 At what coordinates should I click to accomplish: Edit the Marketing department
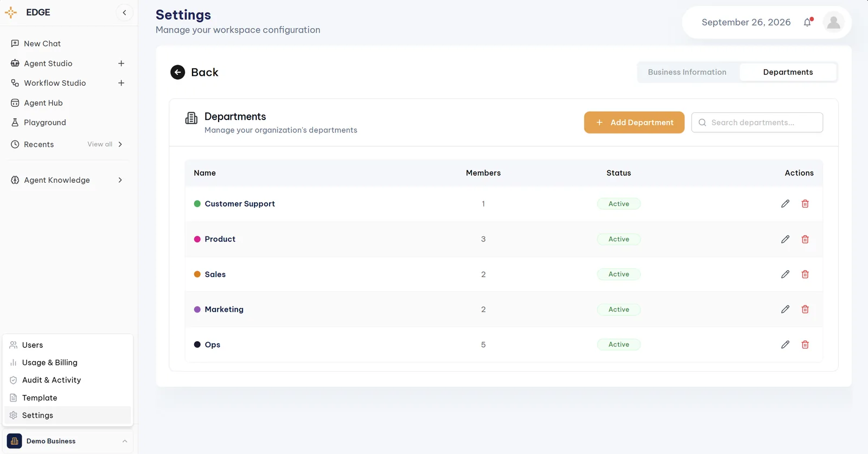tap(785, 309)
